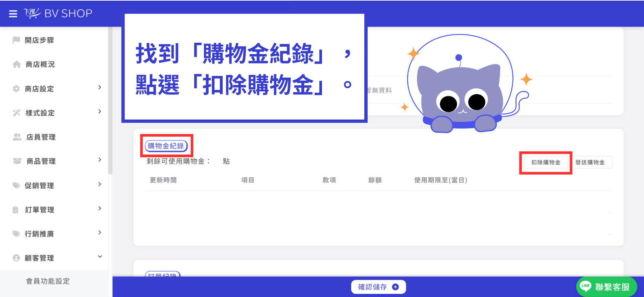Click the clipboard icon beside 訂單管理
The width and height of the screenshot is (644, 297).
coord(15,210)
